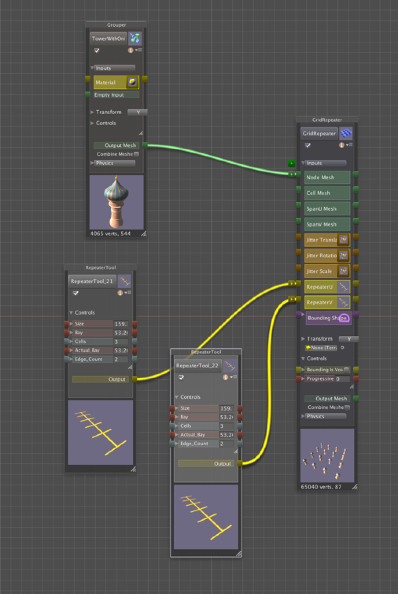Expand the Grouper Physics foldout
Screen dimensions: 398x594
tap(92, 163)
